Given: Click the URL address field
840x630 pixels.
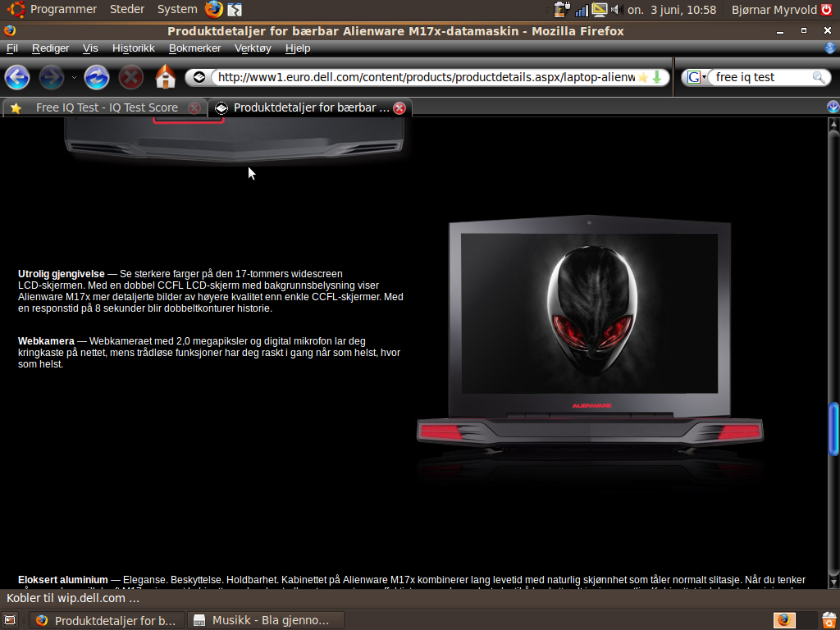Looking at the screenshot, I should pyautogui.click(x=426, y=77).
